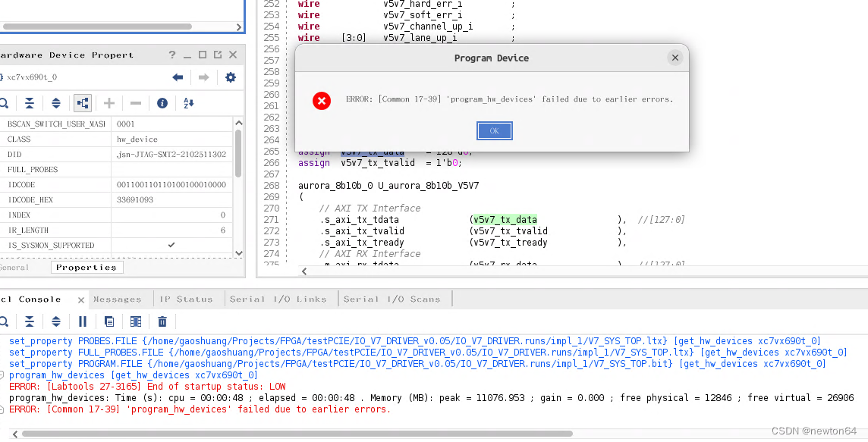Toggle line wrapping icon in console toolbar
This screenshot has width=868, height=442.
point(136,321)
